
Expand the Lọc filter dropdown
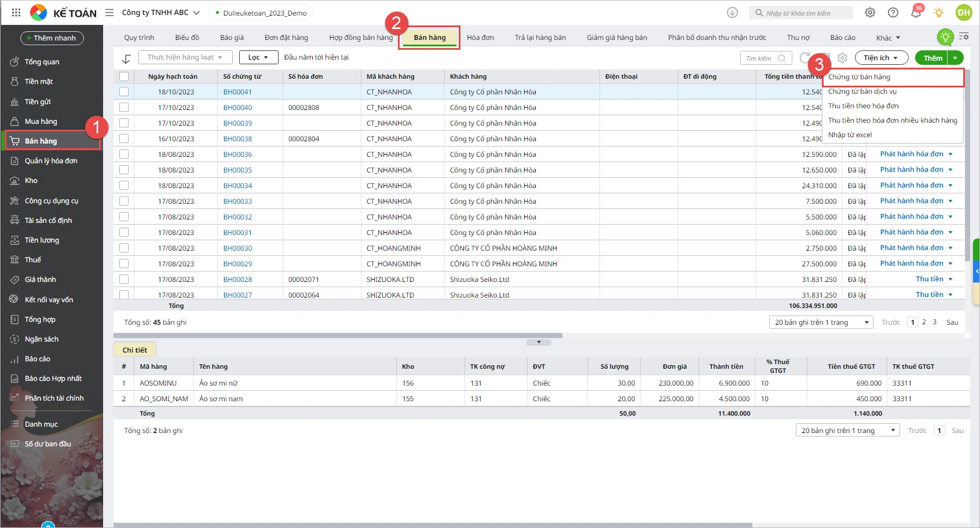258,57
